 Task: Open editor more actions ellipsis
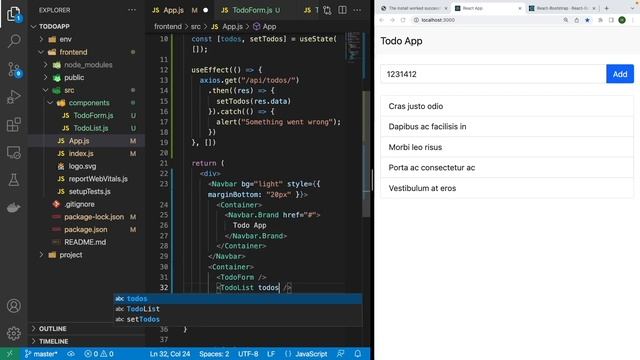pyautogui.click(x=357, y=10)
